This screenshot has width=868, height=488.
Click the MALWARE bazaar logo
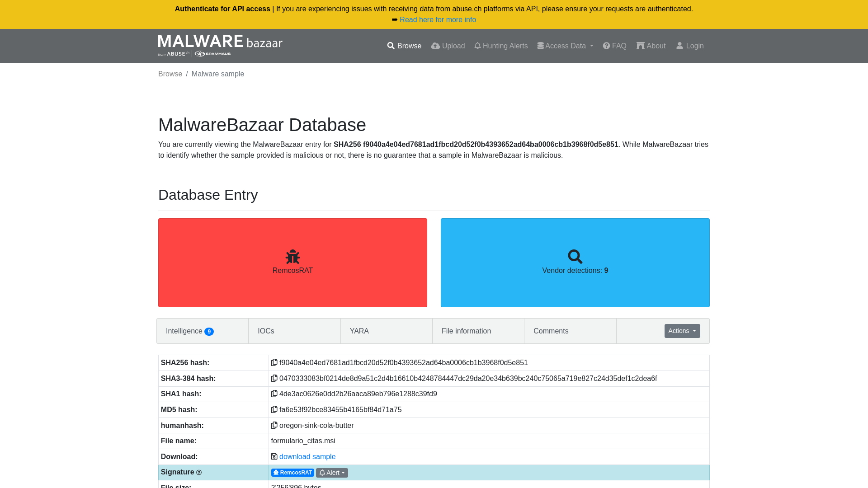pyautogui.click(x=220, y=45)
